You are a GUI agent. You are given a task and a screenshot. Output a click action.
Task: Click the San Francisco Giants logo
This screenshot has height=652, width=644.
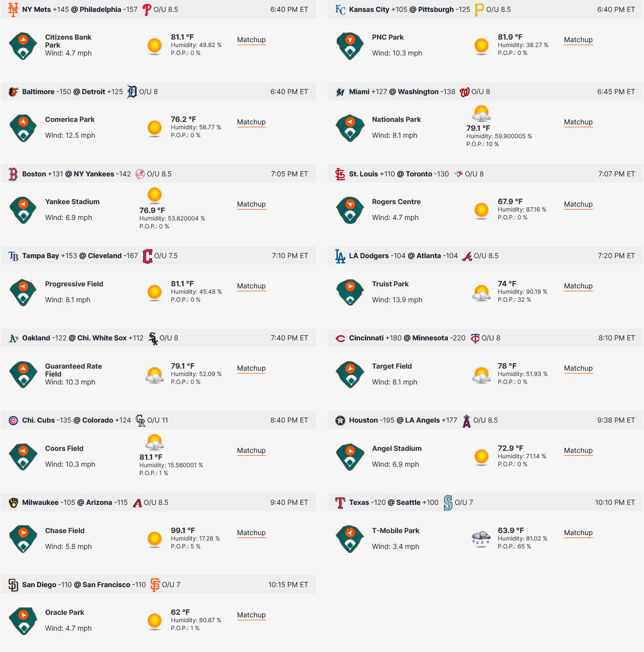point(155,585)
